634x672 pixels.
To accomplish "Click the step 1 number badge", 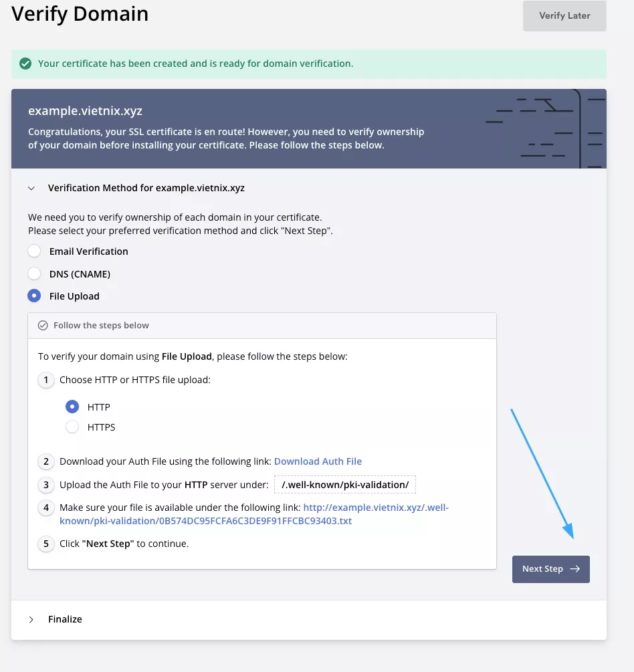I will tap(46, 380).
